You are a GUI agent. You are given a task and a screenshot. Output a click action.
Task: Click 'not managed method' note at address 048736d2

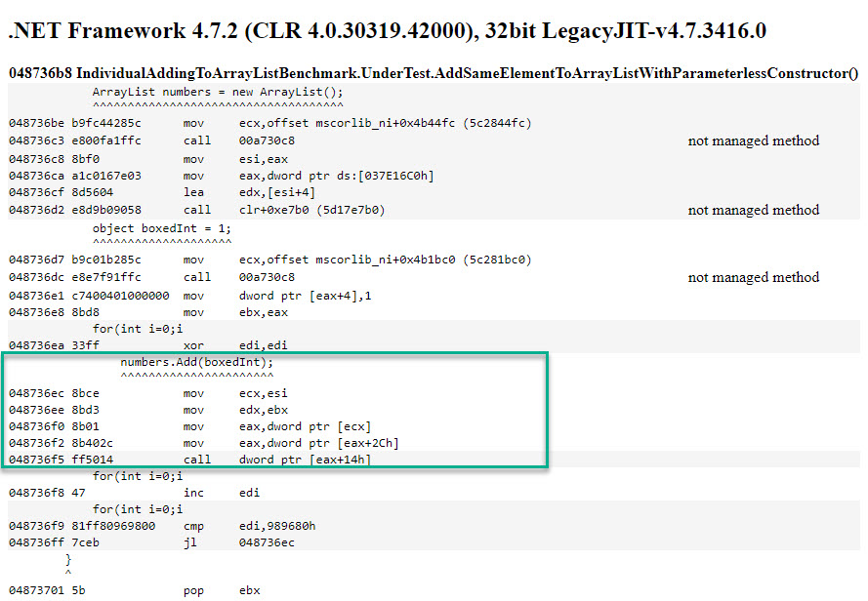[753, 210]
